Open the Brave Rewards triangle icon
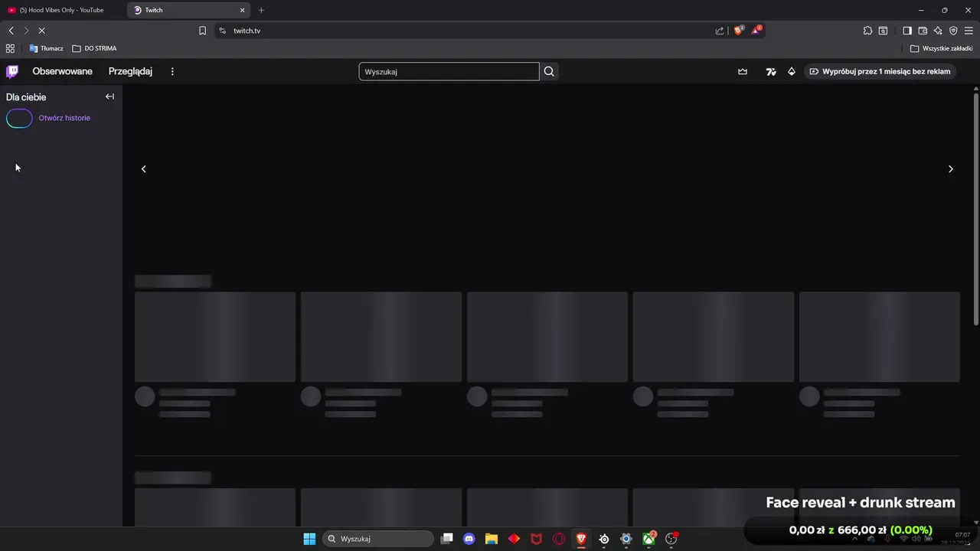980x551 pixels. coord(756,30)
